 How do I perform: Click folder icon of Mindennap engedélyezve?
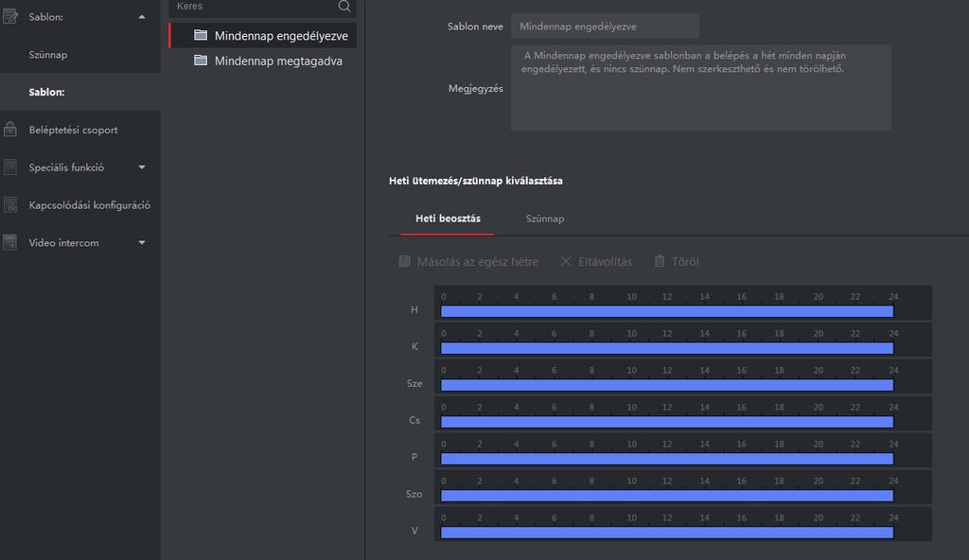pyautogui.click(x=201, y=35)
